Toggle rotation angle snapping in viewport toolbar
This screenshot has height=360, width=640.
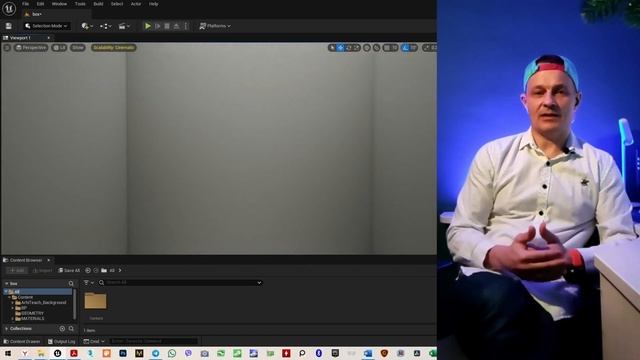(x=405, y=48)
